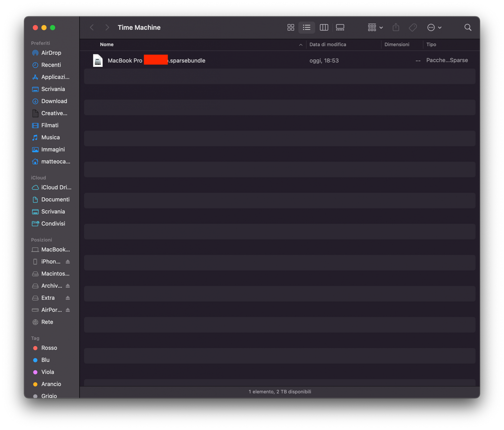Screen dimensions: 504x430
Task: Open the more actions menu
Action: click(x=434, y=27)
